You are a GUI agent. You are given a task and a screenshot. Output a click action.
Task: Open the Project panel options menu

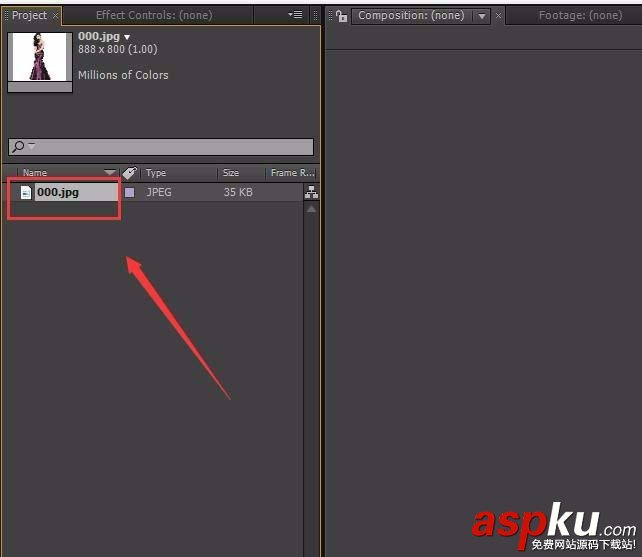pos(295,15)
